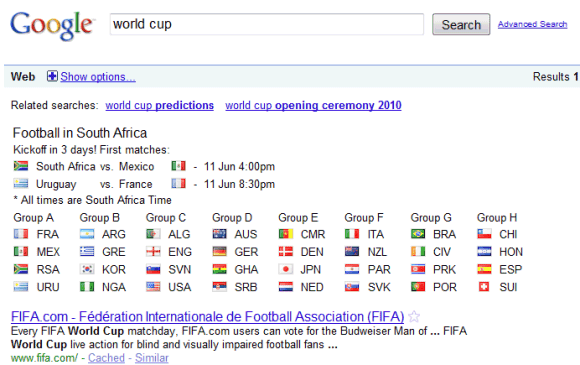Click the Germany flag in Group D
The width and height of the screenshot is (580, 365).
point(219,252)
